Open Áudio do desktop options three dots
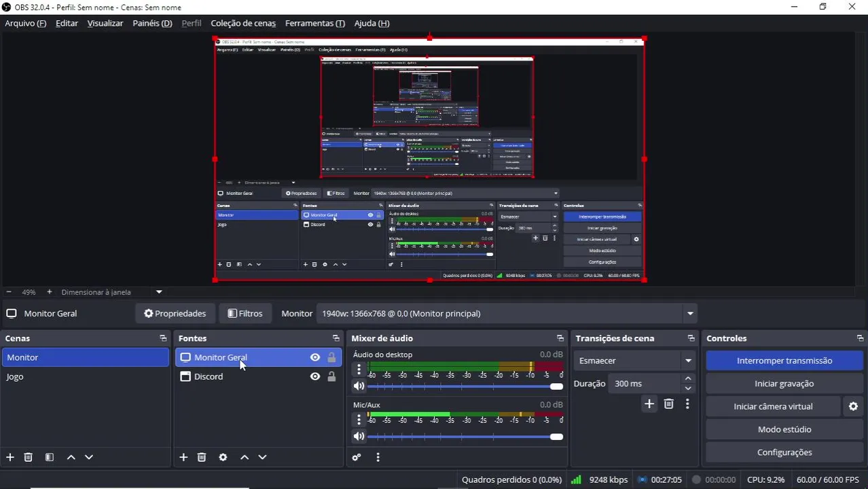The width and height of the screenshot is (868, 489). (x=359, y=369)
